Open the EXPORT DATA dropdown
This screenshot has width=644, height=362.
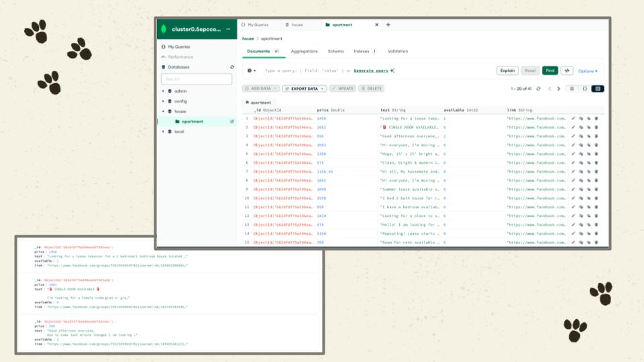305,88
